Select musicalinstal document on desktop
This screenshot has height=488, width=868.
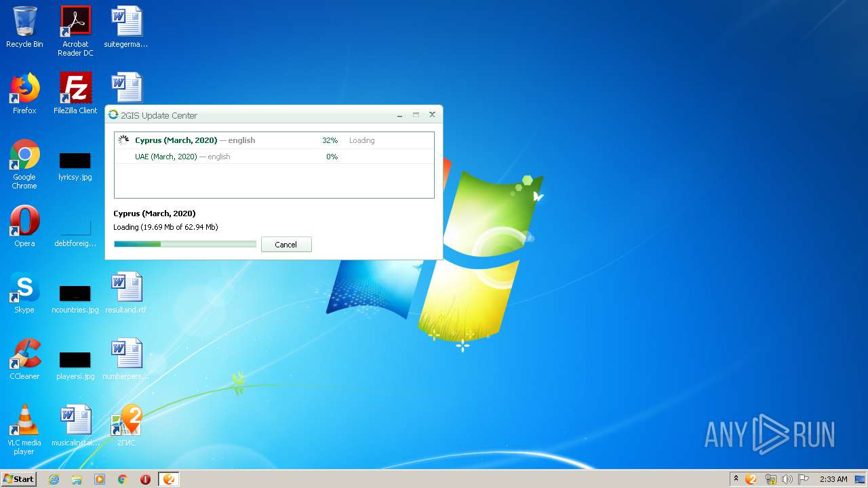tap(75, 426)
